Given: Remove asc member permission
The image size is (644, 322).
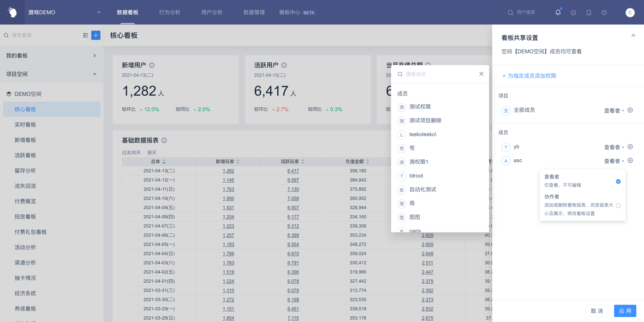Looking at the screenshot, I should pyautogui.click(x=630, y=161).
